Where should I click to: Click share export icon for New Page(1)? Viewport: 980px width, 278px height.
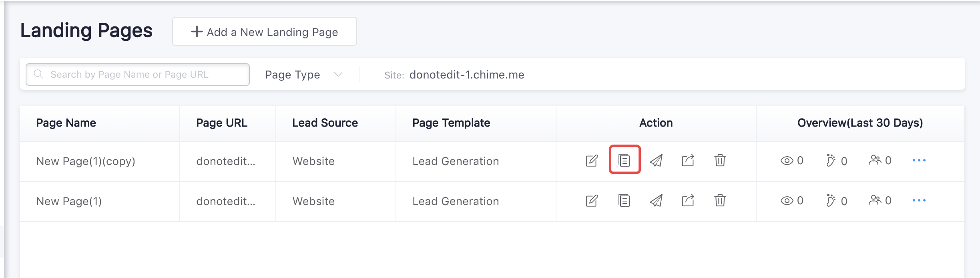(688, 201)
